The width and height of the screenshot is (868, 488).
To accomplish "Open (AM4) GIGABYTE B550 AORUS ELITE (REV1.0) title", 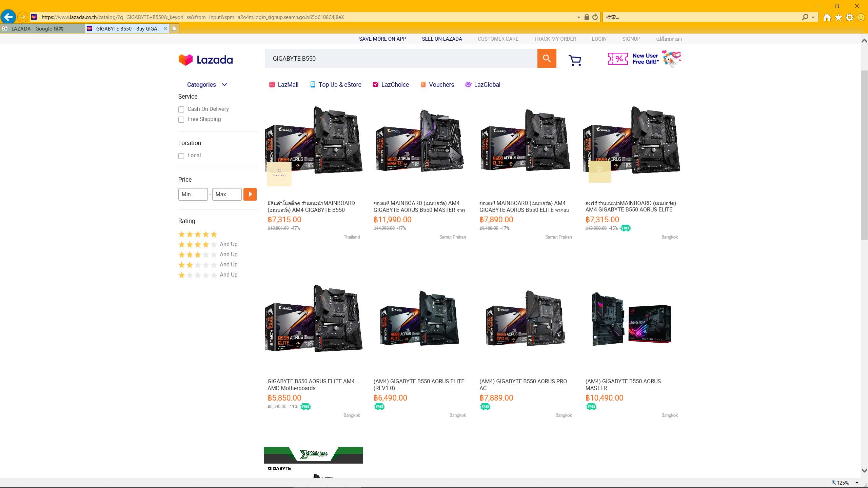I will tap(419, 385).
